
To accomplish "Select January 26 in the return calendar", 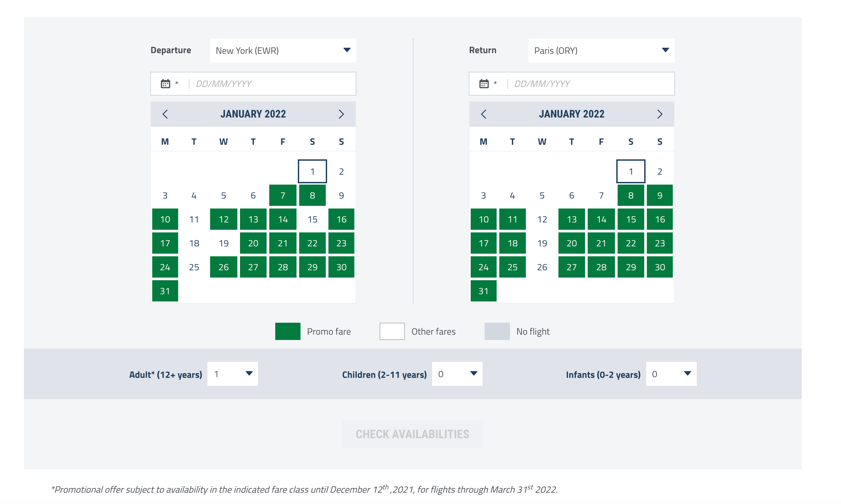I will (542, 267).
